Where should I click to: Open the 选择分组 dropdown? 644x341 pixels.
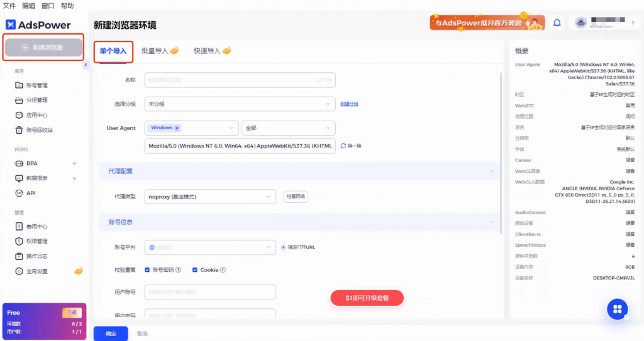click(240, 104)
